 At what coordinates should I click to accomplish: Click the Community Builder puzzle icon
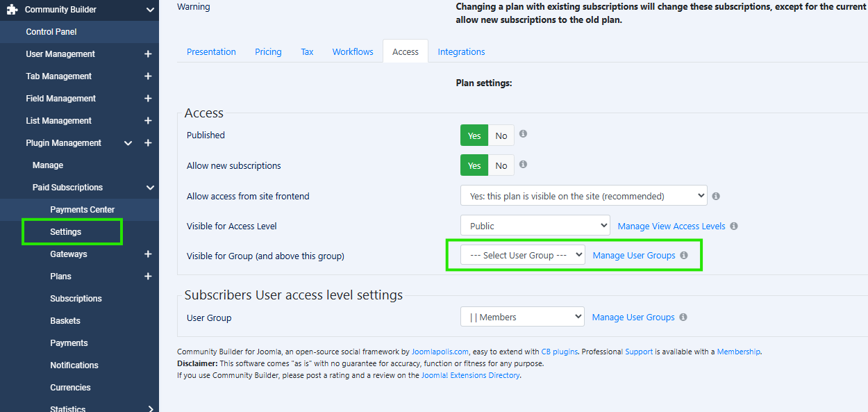pyautogui.click(x=12, y=10)
